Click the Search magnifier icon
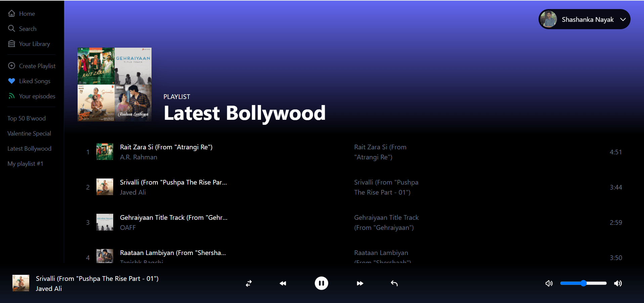The image size is (644, 303). click(x=12, y=29)
